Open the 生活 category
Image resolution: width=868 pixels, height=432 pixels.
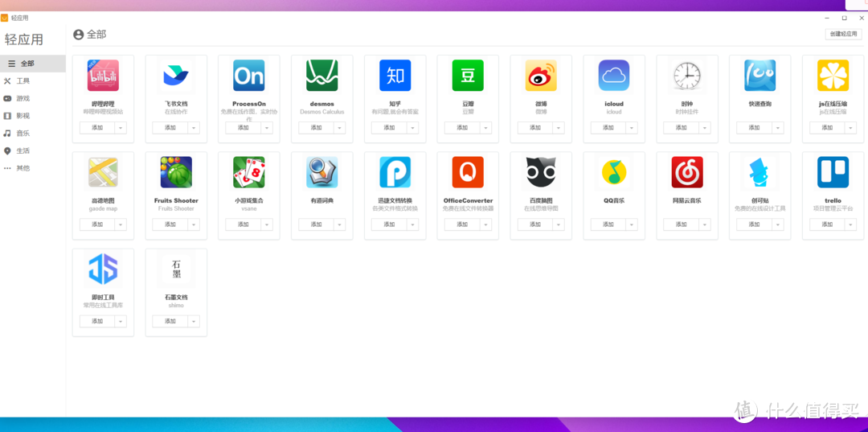pos(33,150)
